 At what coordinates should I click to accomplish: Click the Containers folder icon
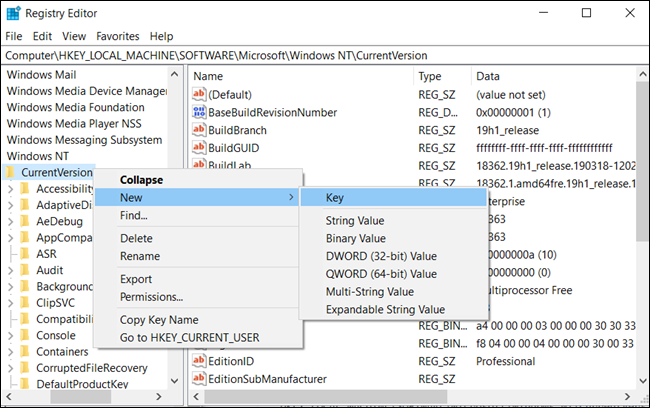(x=25, y=352)
